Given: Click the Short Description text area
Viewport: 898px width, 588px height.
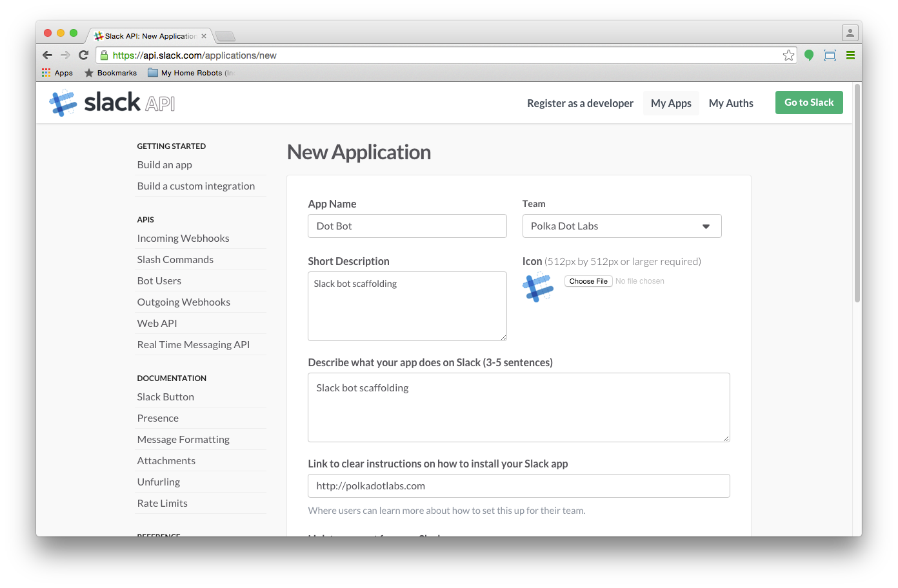Looking at the screenshot, I should (x=408, y=306).
